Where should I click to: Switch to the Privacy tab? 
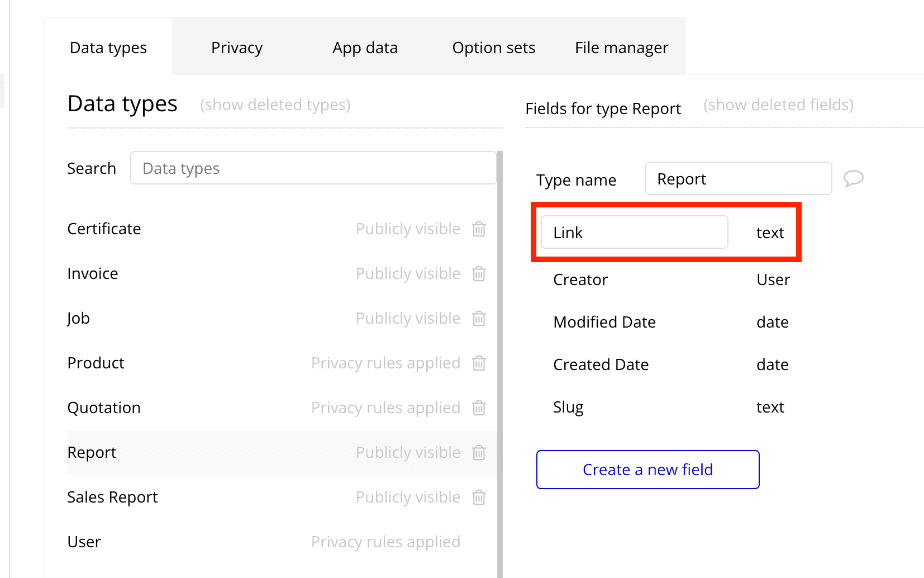click(237, 48)
